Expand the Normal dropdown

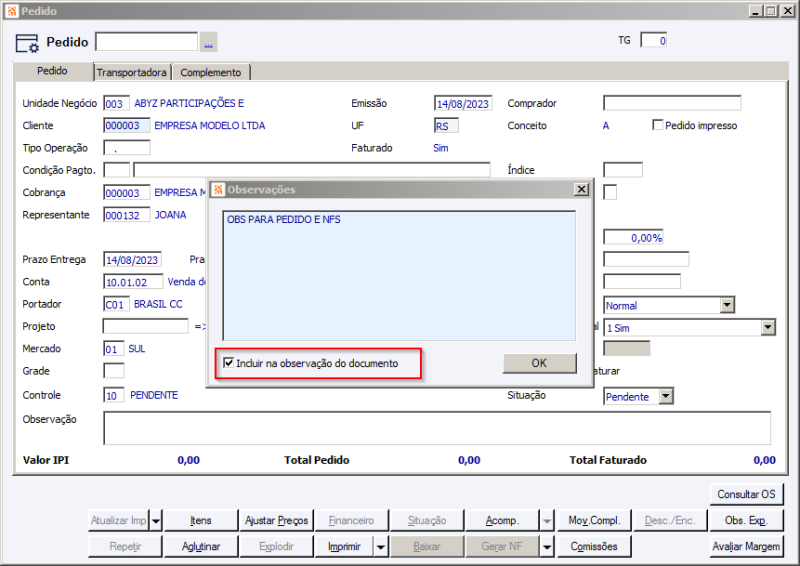727,305
